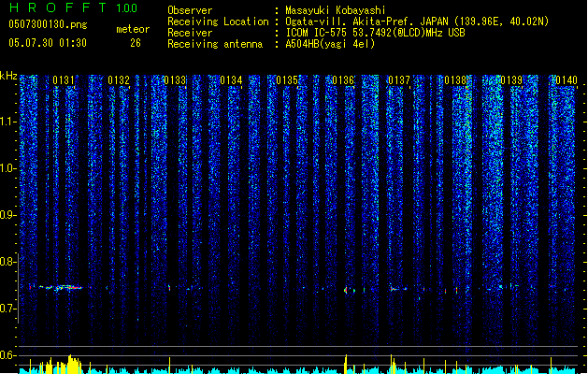
Task: Click the 0135 time marker
Action: (x=287, y=80)
